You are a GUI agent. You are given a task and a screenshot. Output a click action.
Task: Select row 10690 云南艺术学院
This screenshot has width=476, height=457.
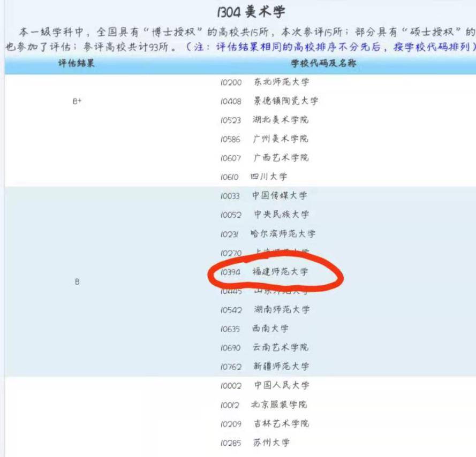(265, 347)
